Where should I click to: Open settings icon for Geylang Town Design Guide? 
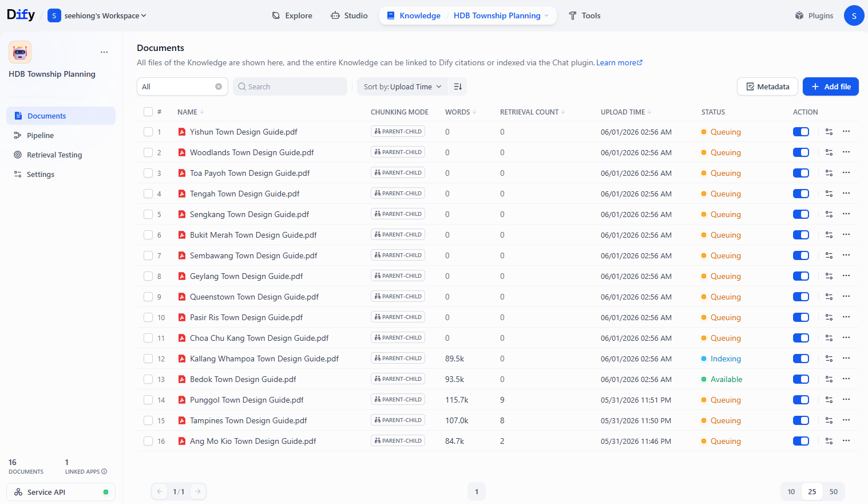(x=829, y=276)
